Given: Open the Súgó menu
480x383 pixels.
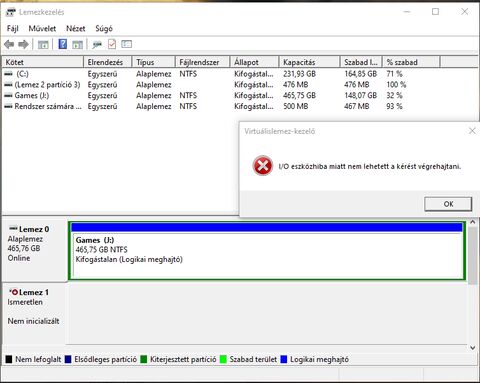Looking at the screenshot, I should coord(104,29).
